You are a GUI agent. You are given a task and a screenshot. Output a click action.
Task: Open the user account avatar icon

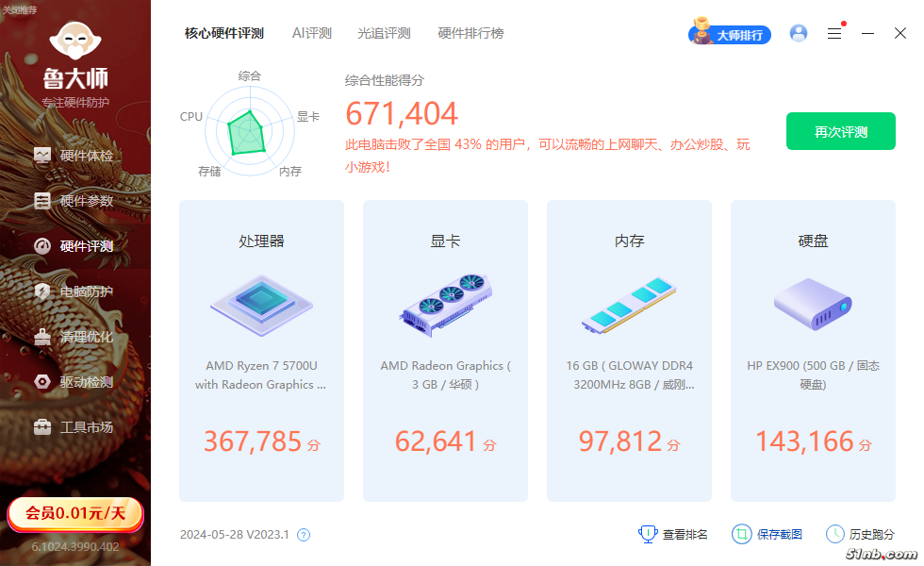point(799,33)
